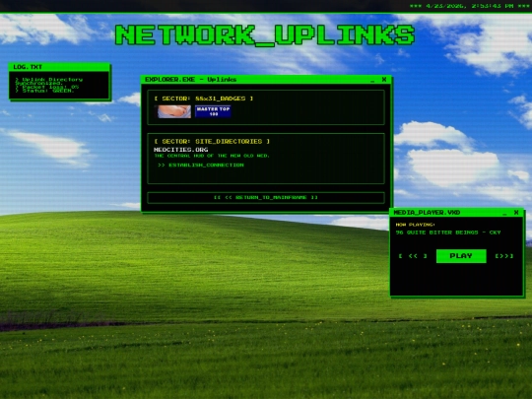Skip to the previous track in the media player
This screenshot has height=399, width=532.
[x=413, y=256]
